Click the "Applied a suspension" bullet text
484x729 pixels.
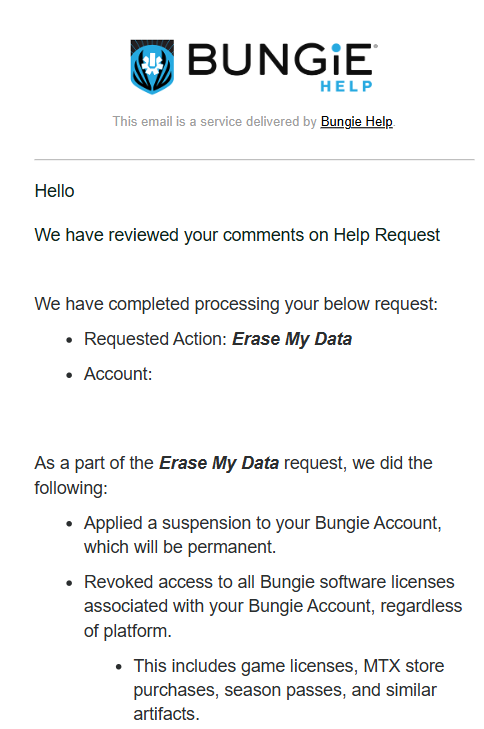(263, 523)
